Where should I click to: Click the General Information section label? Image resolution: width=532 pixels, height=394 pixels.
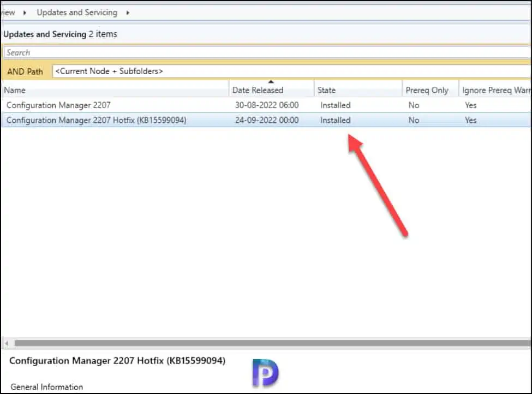click(x=47, y=387)
